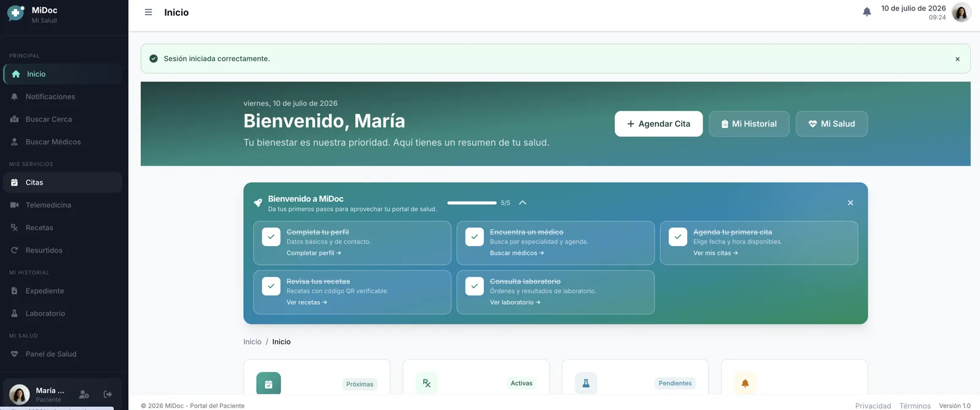This screenshot has height=410, width=980.
Task: Click the 10 de julio de 2026 date
Action: [x=913, y=8]
